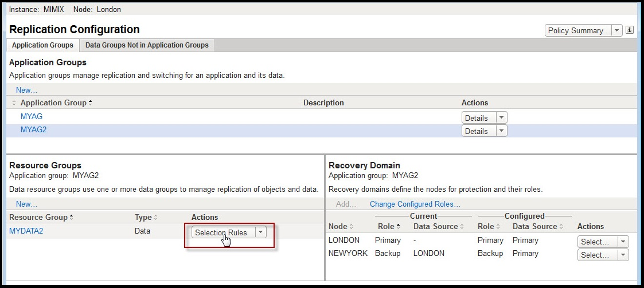Screen dimensions: 644x288
Task: Open the MYAG2 application group link
Action: [x=34, y=130]
